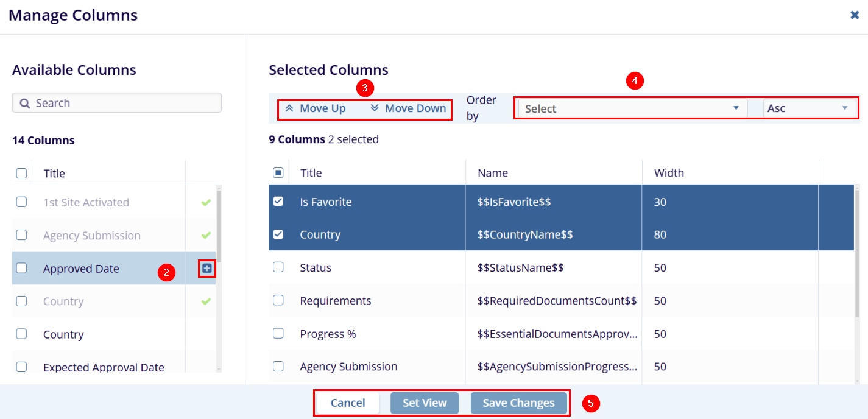Click the Width column header
The width and height of the screenshot is (868, 419).
pos(669,173)
